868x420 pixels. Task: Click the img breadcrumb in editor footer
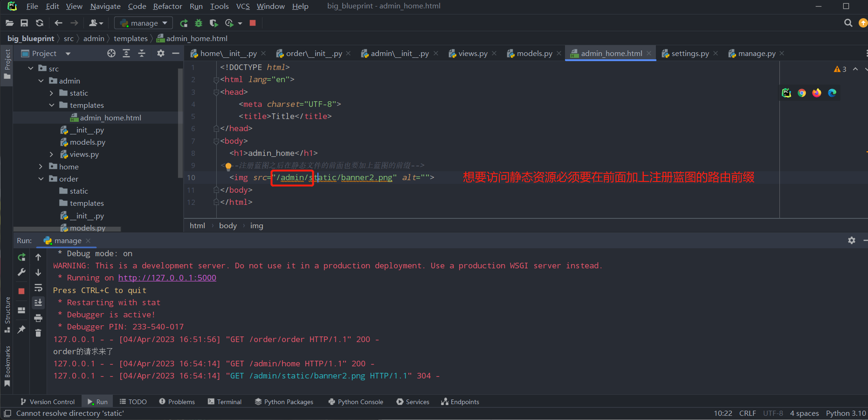[257, 226]
